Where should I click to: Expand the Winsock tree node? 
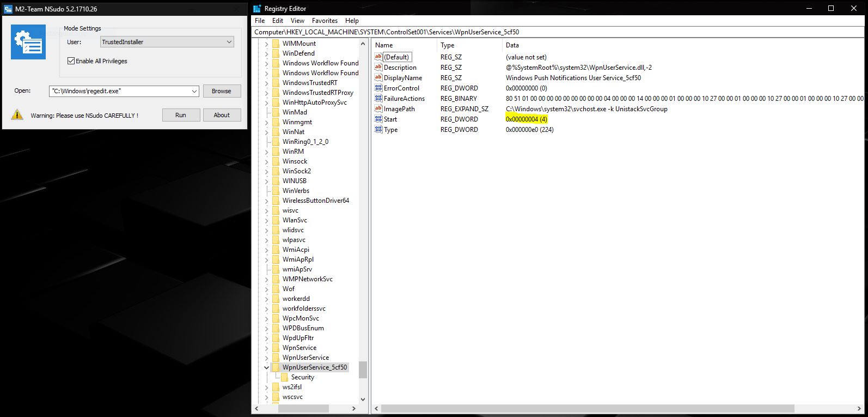pos(266,161)
